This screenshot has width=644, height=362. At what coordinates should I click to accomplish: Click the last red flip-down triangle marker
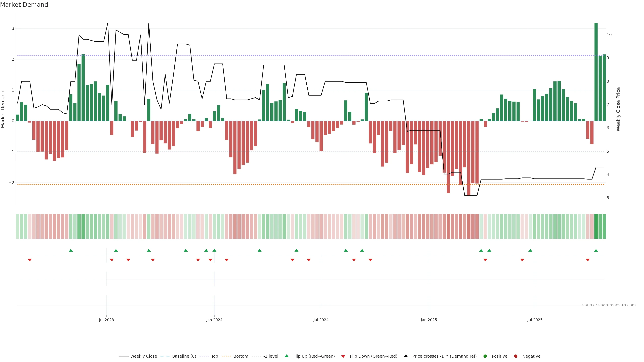[588, 260]
